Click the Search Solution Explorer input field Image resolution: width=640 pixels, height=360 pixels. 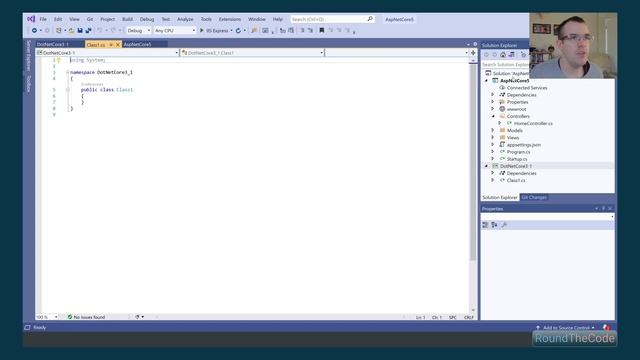[505, 64]
